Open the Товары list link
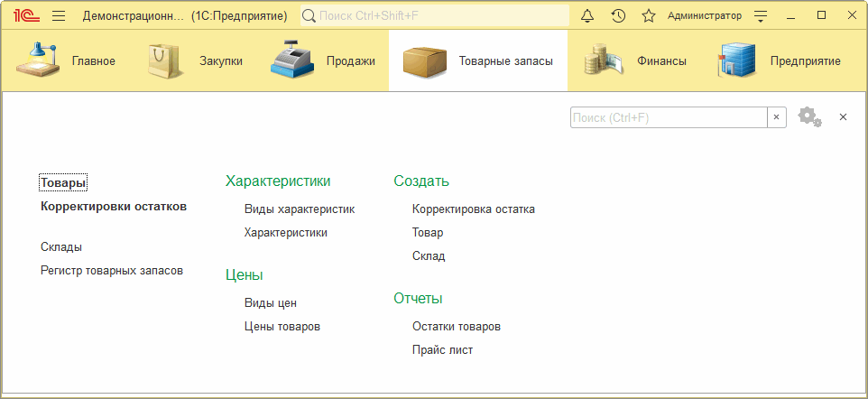The height and width of the screenshot is (399, 868). (x=63, y=182)
